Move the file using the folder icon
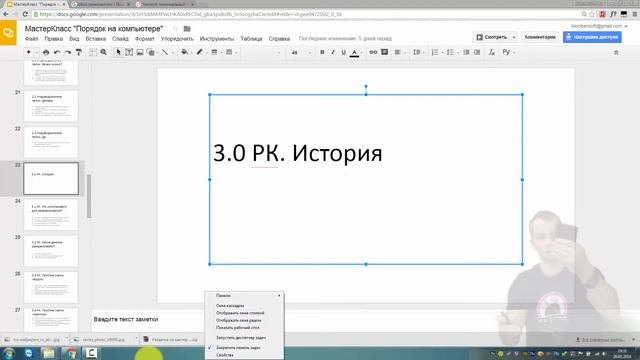Image resolution: width=640 pixels, height=360 pixels. tap(187, 29)
